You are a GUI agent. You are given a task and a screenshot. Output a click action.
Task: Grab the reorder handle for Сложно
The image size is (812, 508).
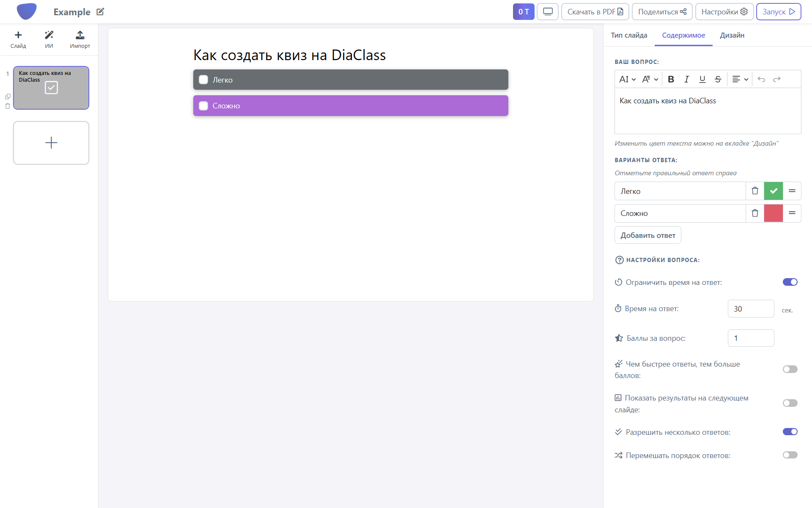click(792, 213)
